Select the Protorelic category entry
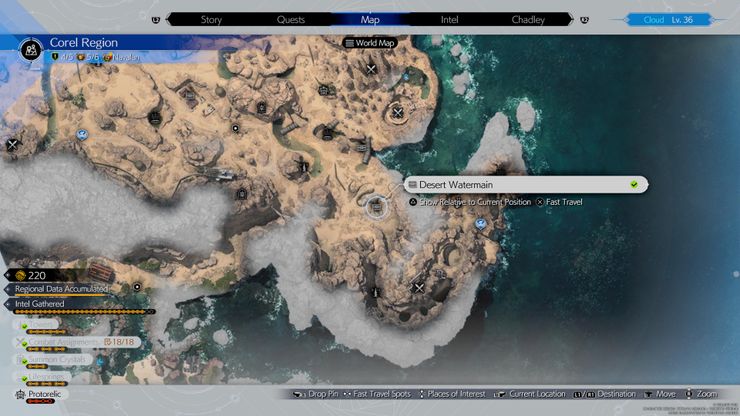 pyautogui.click(x=40, y=396)
